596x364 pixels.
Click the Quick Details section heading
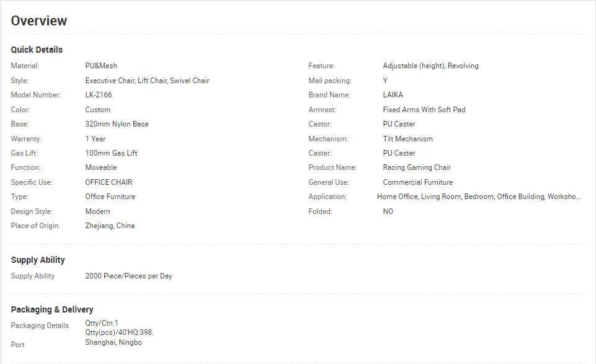(x=37, y=50)
